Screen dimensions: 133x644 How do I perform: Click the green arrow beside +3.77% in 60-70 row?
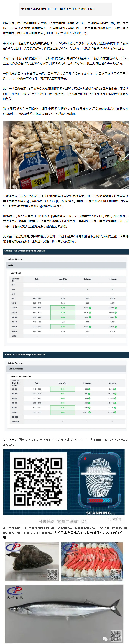tap(115, 408)
